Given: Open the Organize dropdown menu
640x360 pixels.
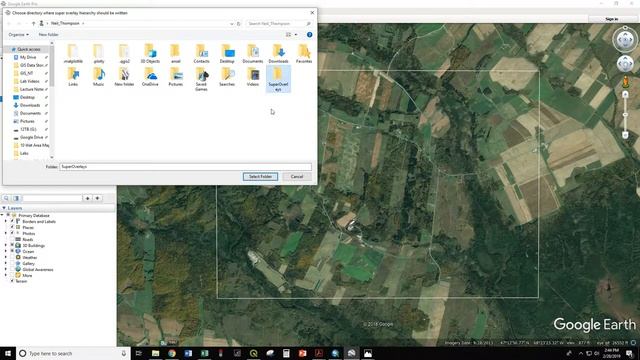Looking at the screenshot, I should [x=18, y=35].
